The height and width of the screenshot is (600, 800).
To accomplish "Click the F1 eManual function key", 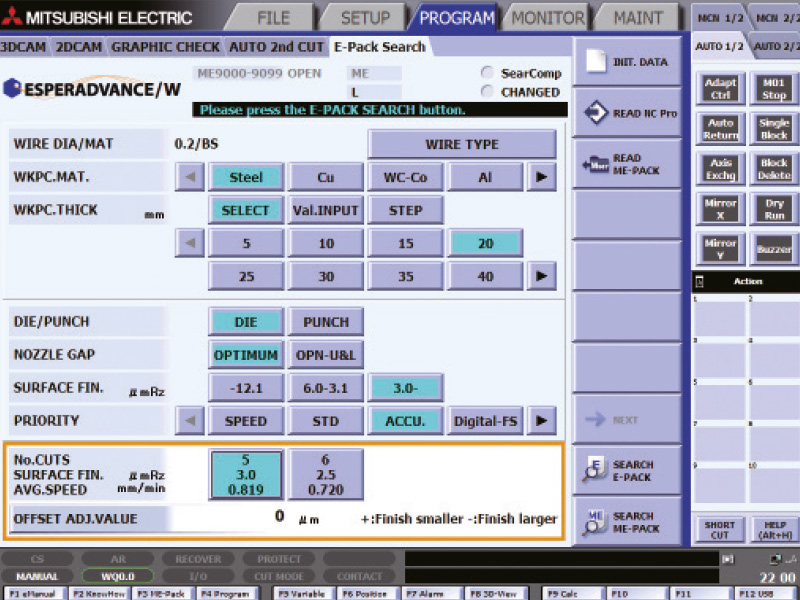I will point(34,594).
